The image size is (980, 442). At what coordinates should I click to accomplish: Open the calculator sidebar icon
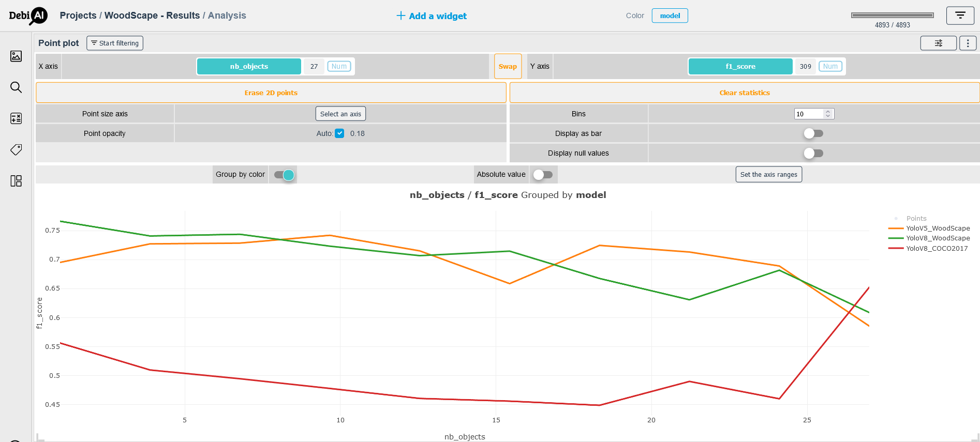click(x=16, y=118)
